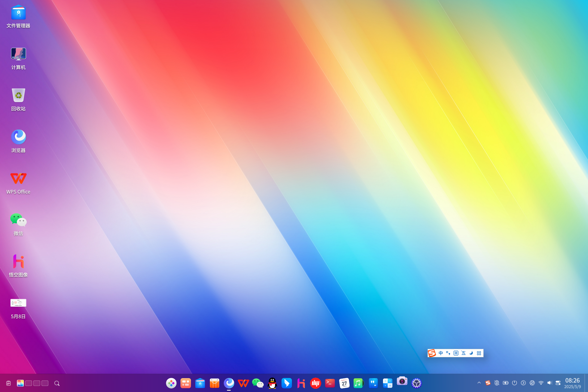Open the taskbar search magnifier
The width and height of the screenshot is (588, 392).
57,383
